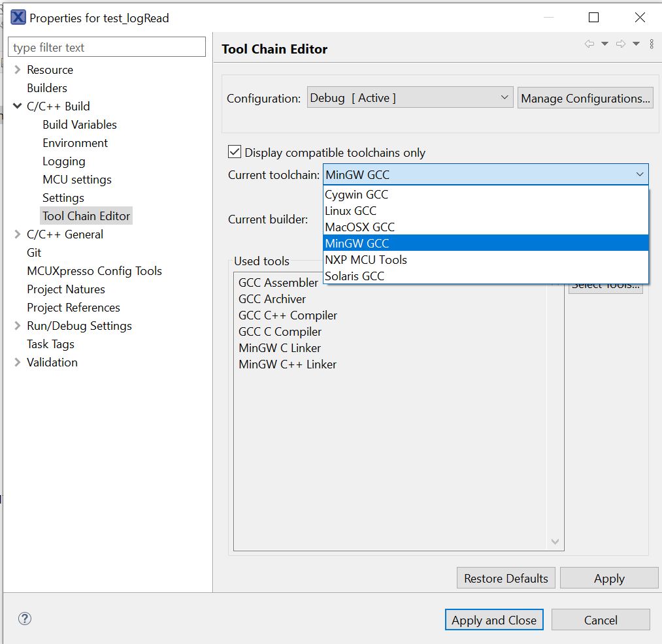
Task: Click the back navigation arrow icon
Action: pyautogui.click(x=589, y=44)
